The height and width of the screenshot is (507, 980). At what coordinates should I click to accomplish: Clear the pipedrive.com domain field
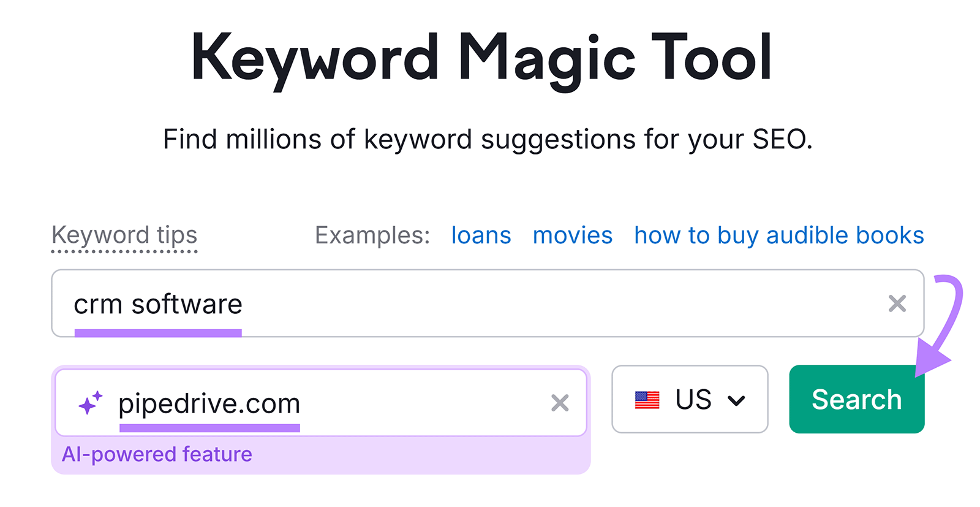[560, 403]
